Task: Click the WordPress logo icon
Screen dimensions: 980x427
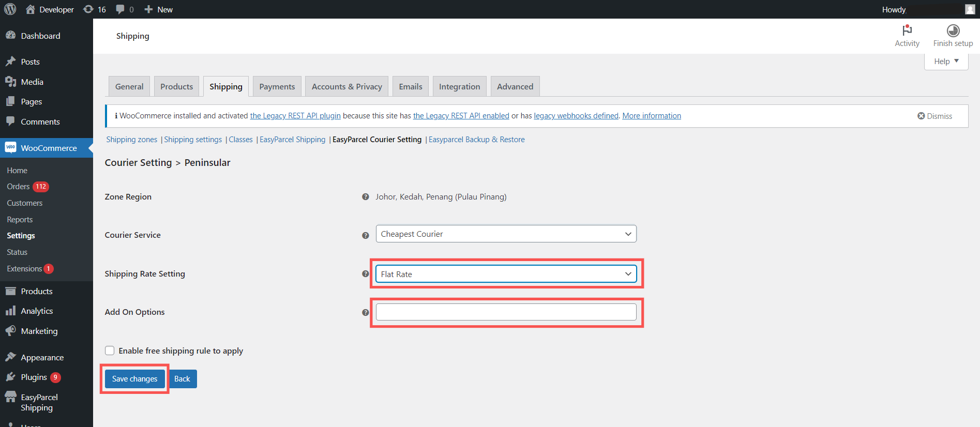Action: pos(10,9)
